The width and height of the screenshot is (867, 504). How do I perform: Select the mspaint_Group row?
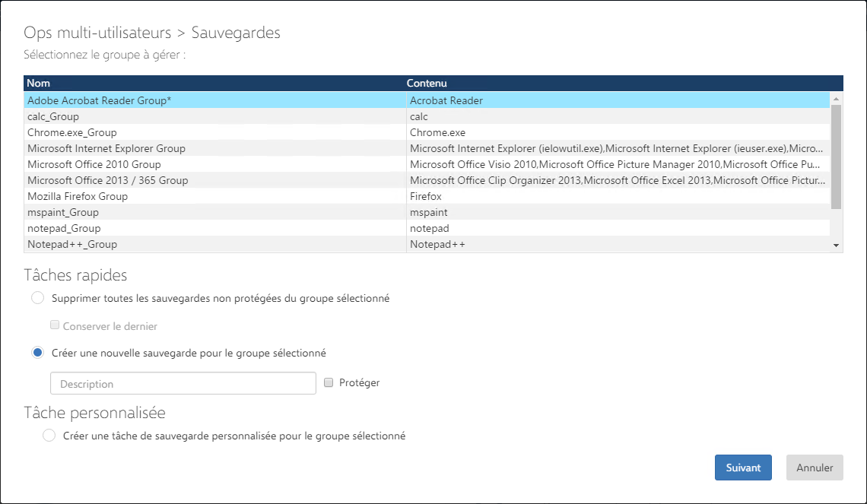point(63,212)
